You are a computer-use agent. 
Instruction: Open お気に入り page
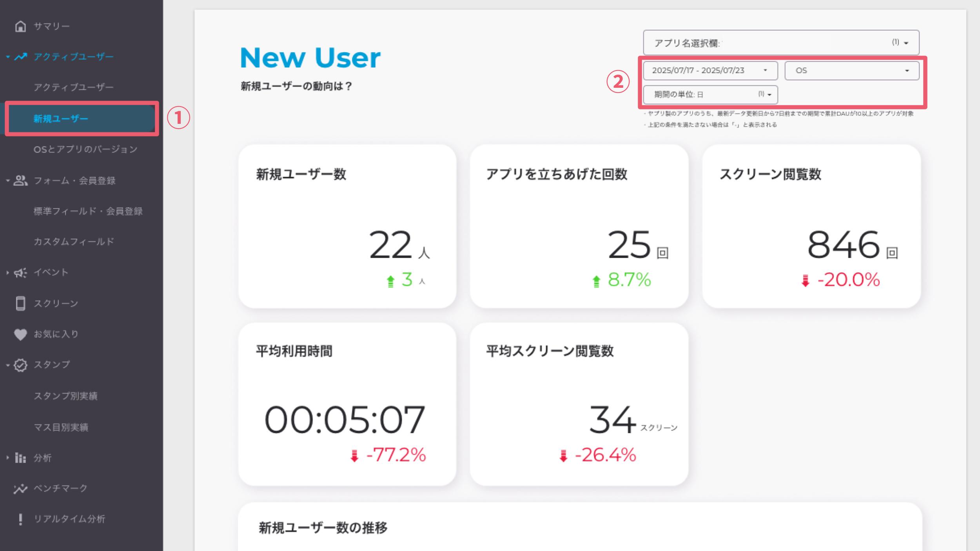(56, 334)
